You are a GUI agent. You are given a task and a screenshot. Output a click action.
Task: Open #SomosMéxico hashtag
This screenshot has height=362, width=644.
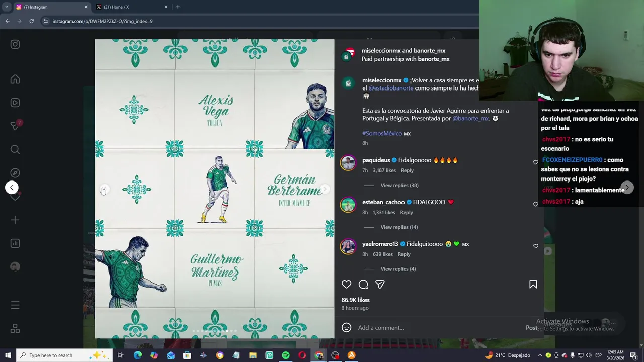pos(382,133)
